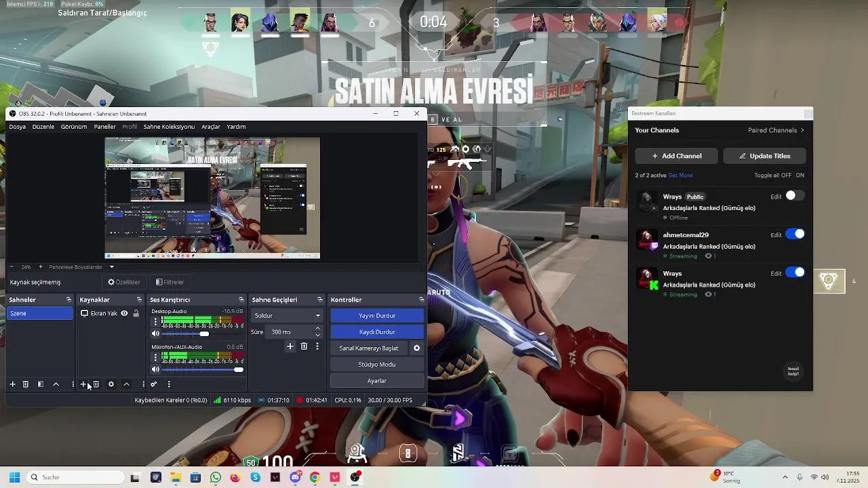Toggle all channels OFF in Restream
The height and width of the screenshot is (488, 868).
pos(785,175)
